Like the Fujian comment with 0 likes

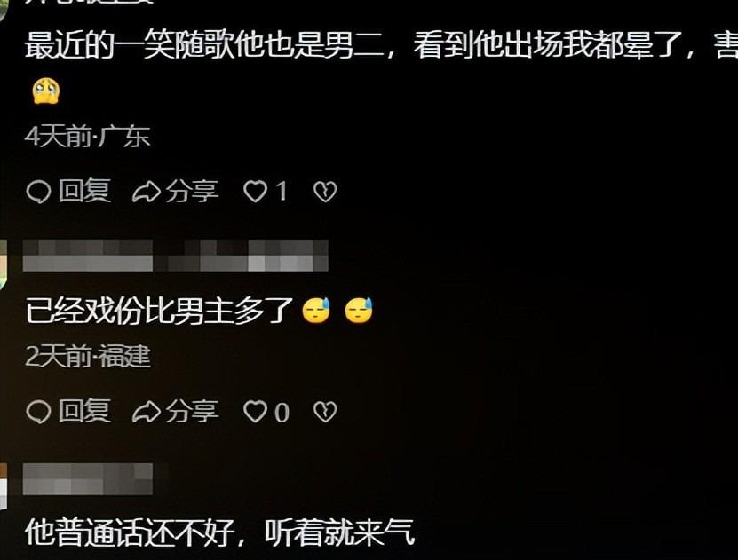point(255,412)
